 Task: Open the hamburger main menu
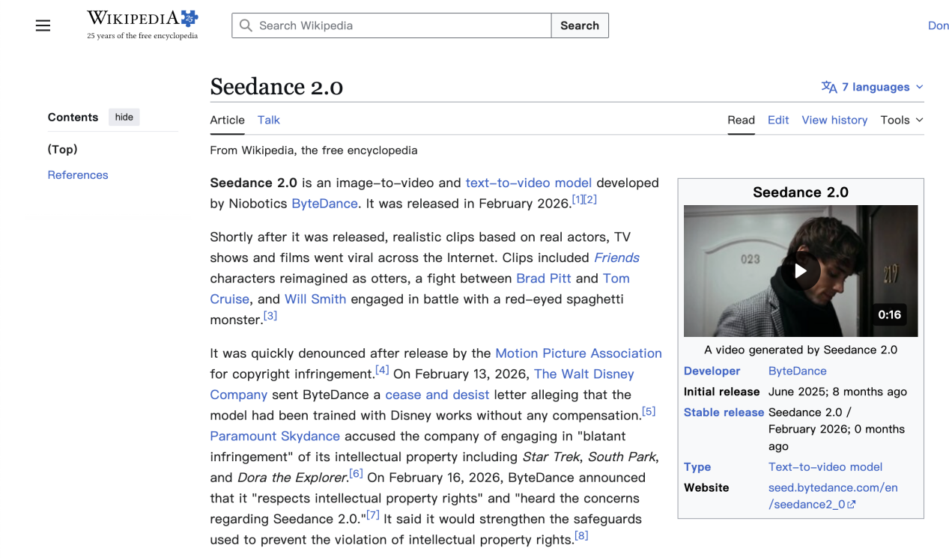click(x=43, y=25)
